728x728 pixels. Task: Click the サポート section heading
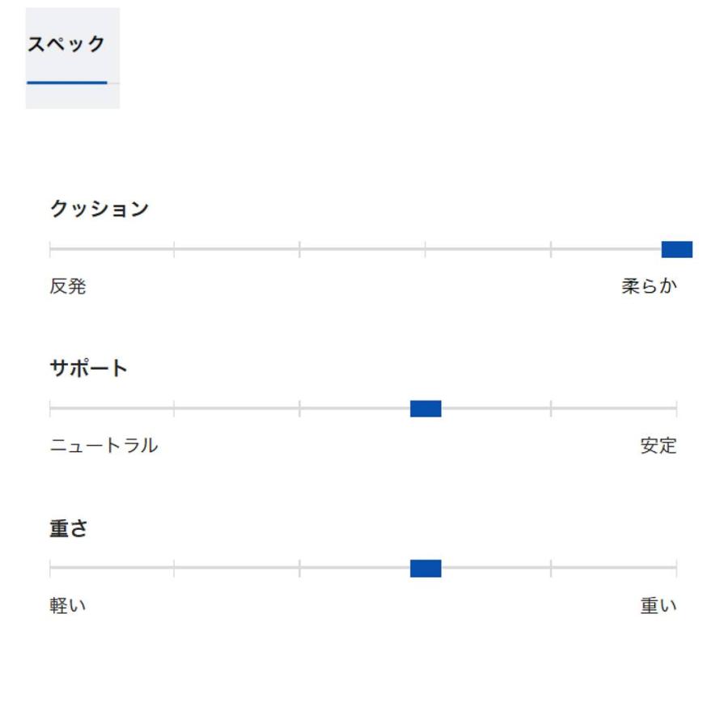click(89, 369)
